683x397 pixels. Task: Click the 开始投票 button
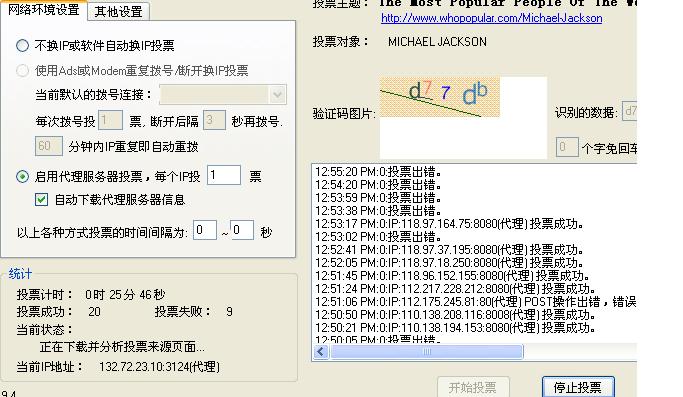473,387
